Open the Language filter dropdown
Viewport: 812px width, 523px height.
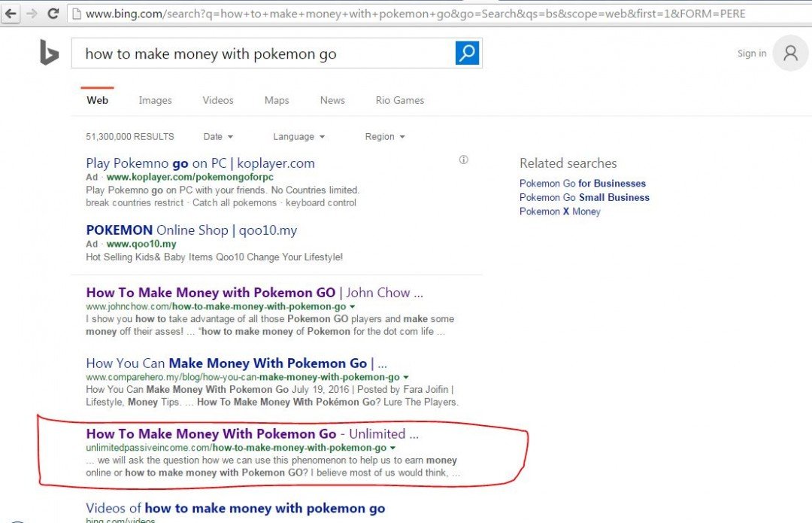(x=298, y=136)
